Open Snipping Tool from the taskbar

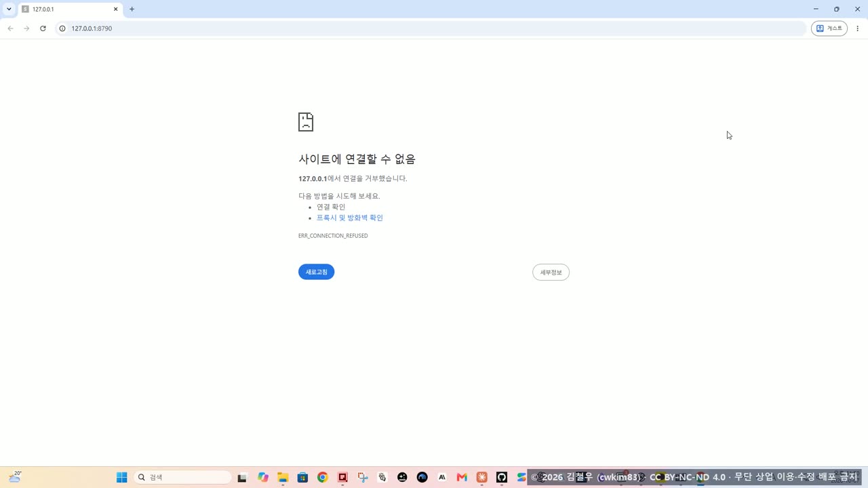coord(363,477)
